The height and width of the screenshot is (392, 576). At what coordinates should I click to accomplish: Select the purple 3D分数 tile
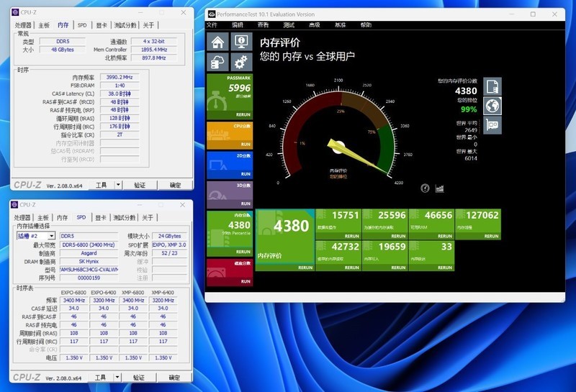[230, 195]
